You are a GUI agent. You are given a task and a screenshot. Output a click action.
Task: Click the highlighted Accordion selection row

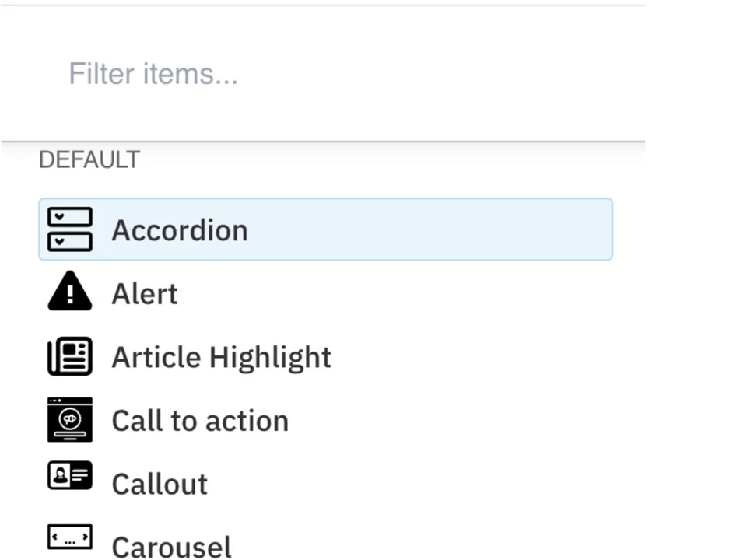325,229
